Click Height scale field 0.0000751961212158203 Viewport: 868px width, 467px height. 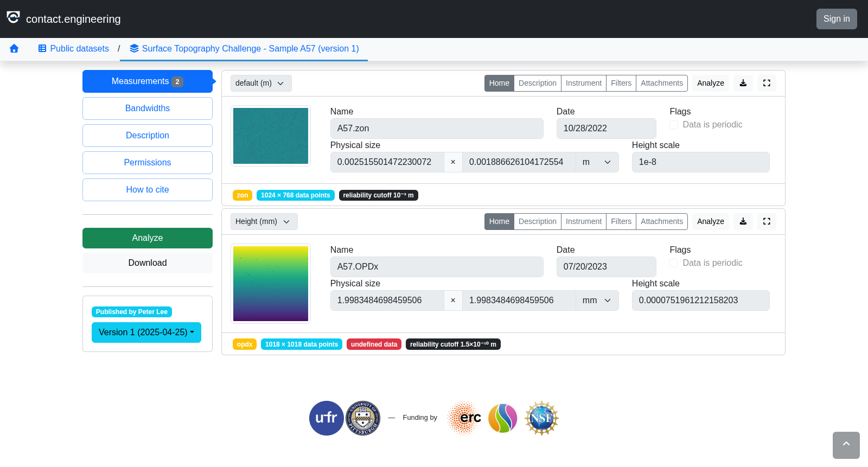[x=701, y=300]
